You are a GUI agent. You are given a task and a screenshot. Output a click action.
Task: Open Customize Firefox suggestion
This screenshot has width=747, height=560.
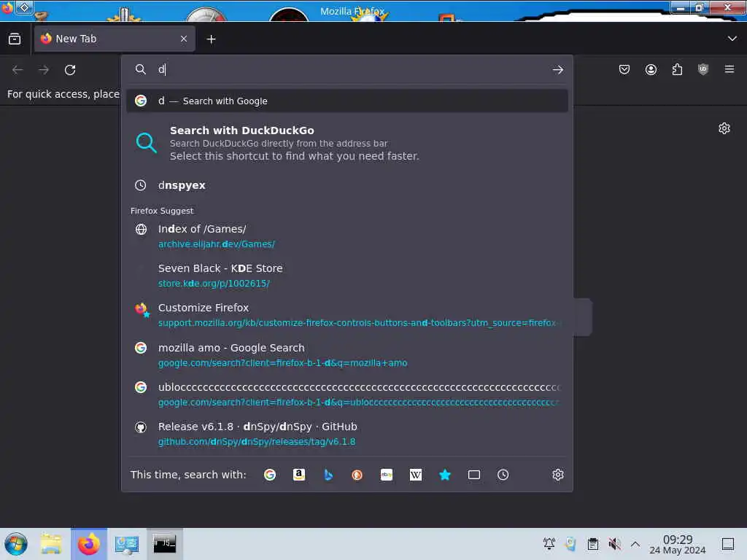pos(347,315)
